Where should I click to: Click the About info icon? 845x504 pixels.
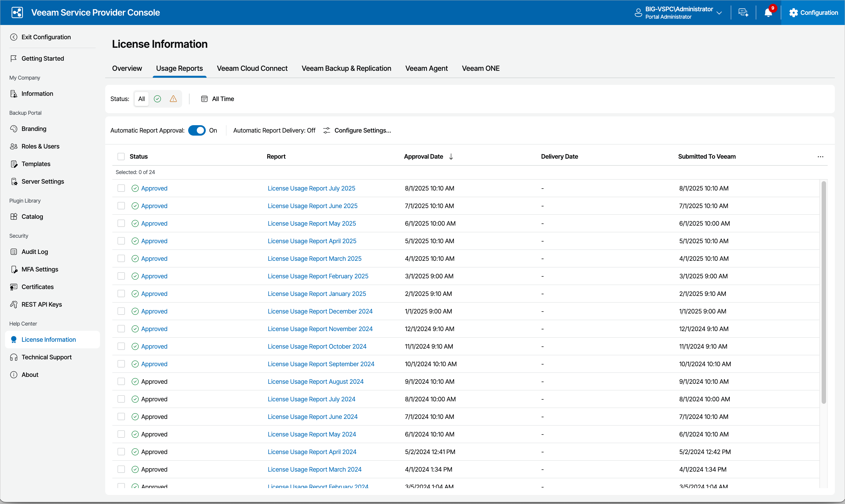coord(13,375)
